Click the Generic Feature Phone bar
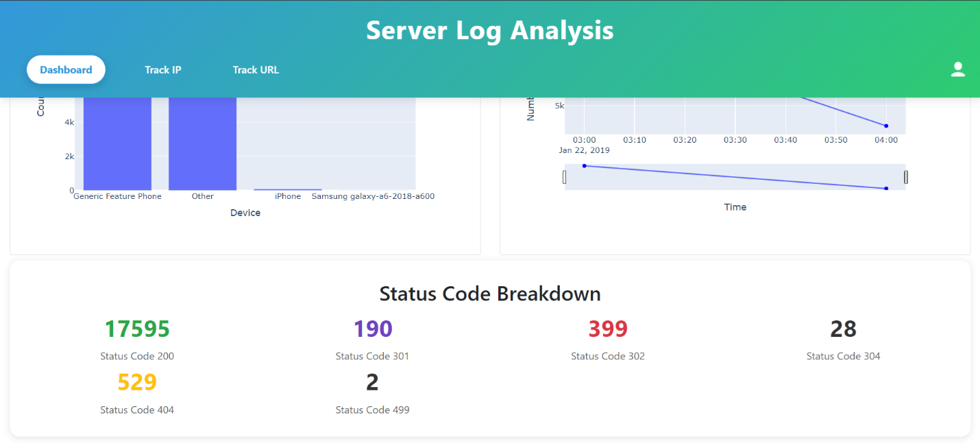This screenshot has width=980, height=448. [117, 144]
